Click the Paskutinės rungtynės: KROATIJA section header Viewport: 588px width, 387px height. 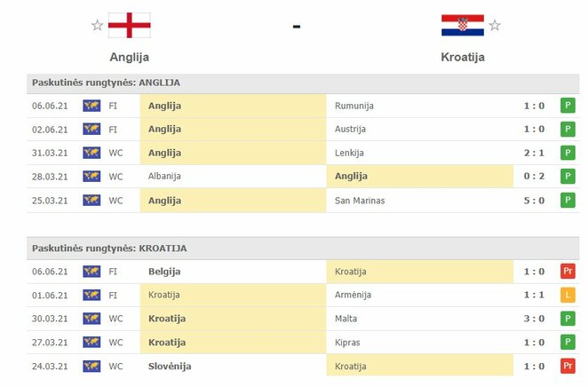point(303,249)
